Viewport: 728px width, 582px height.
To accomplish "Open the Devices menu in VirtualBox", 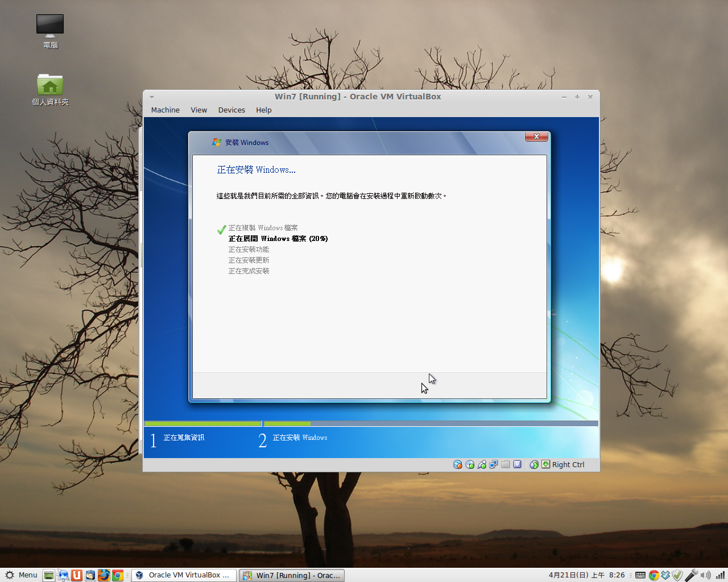I will click(x=231, y=110).
